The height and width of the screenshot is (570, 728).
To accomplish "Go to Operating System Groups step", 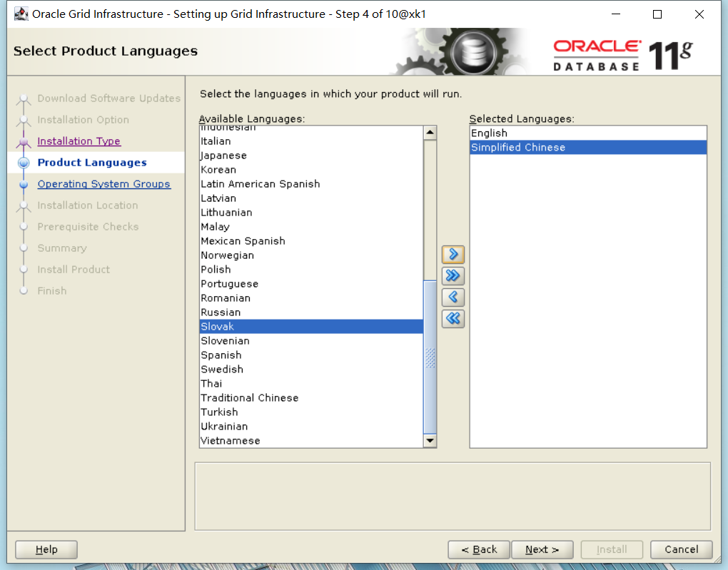I will click(x=104, y=184).
